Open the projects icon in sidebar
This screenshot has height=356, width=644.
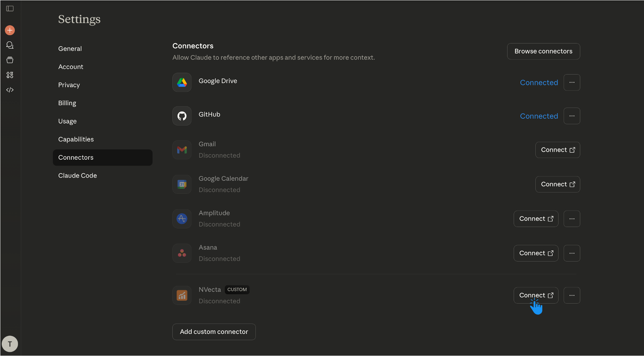(x=10, y=60)
